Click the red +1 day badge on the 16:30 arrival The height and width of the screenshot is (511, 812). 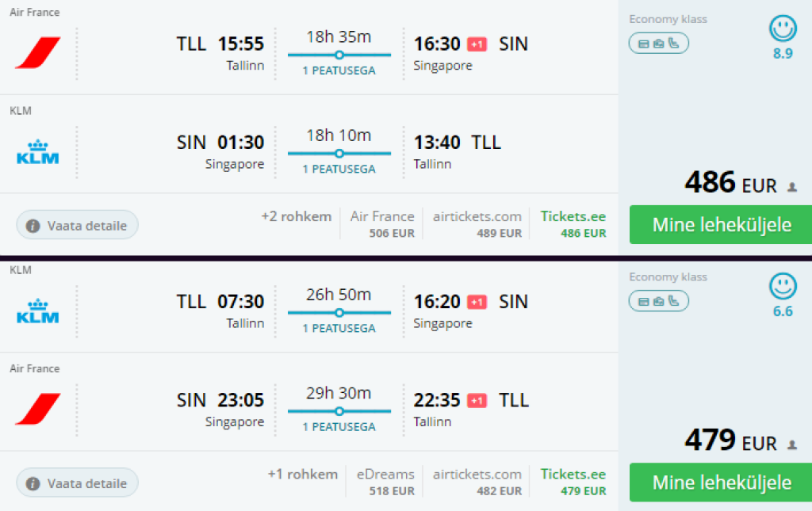pos(477,44)
